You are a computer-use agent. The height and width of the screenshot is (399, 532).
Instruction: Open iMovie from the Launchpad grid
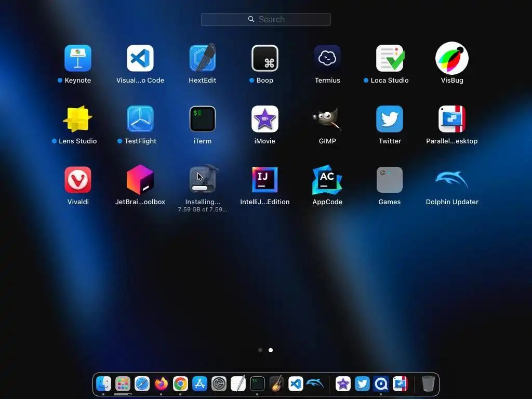tap(265, 119)
